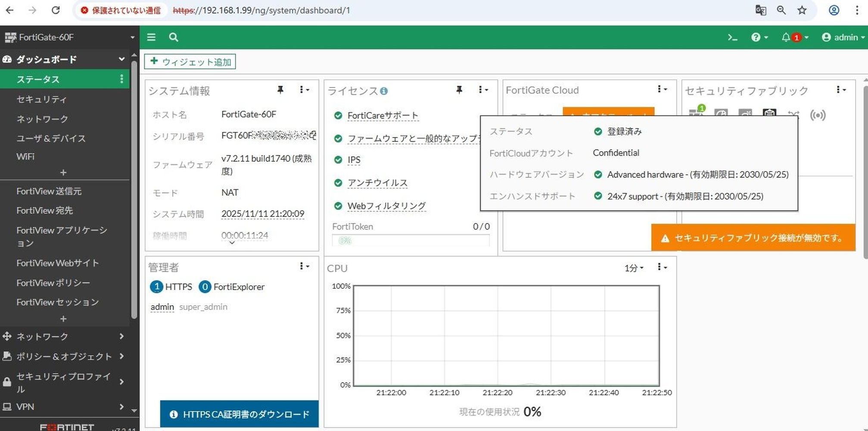Select セキュリティ dashboard in sidebar
868x431 pixels.
pos(41,99)
